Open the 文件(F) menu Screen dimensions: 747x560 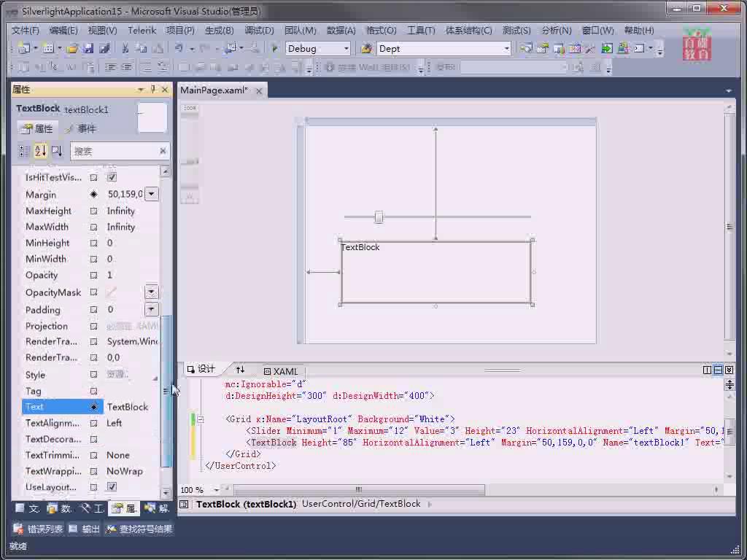pyautogui.click(x=26, y=31)
